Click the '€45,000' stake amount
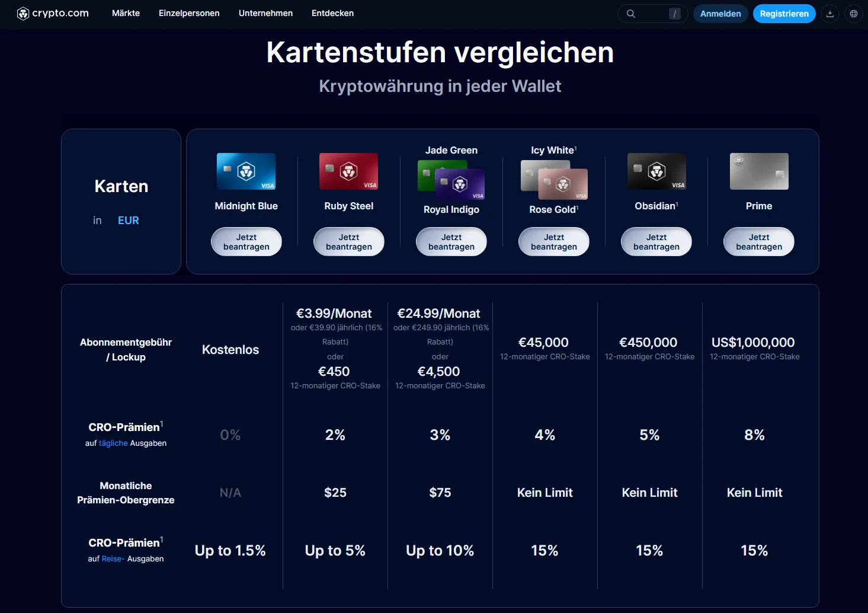The width and height of the screenshot is (868, 613). (543, 343)
